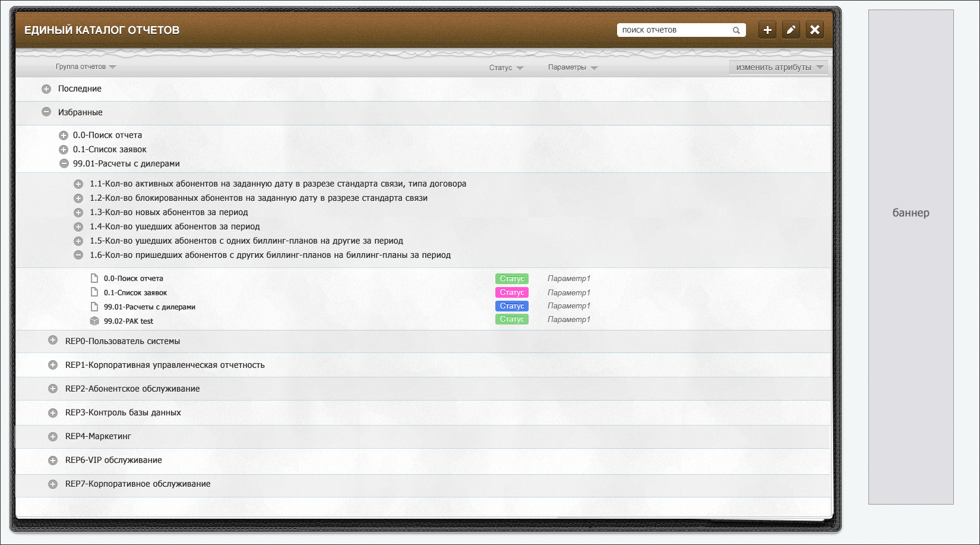The image size is (980, 545).
Task: Click the pencil edit button
Action: click(x=791, y=30)
